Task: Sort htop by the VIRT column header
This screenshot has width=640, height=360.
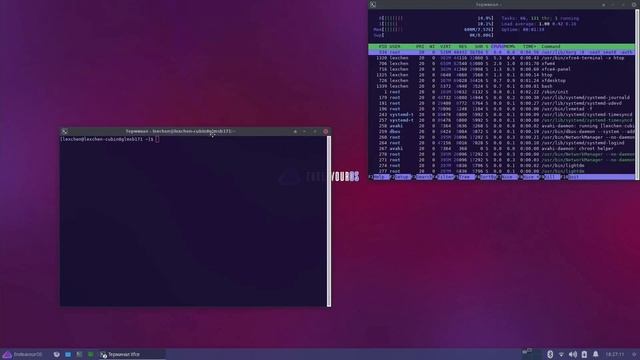Action: click(x=445, y=47)
